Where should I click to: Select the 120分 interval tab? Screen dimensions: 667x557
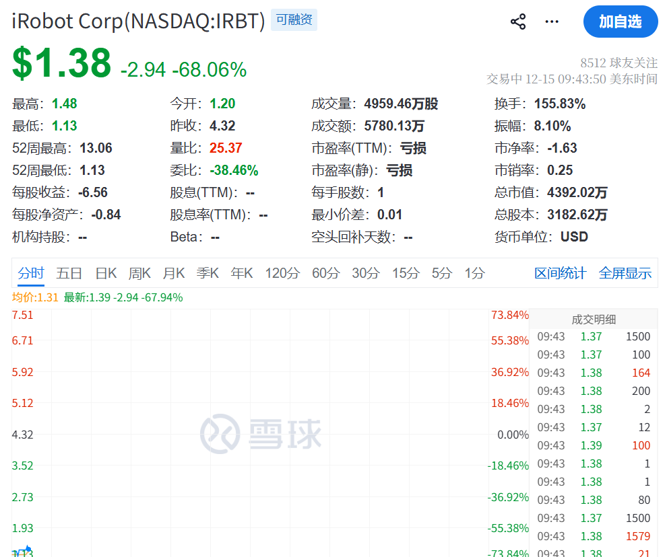282,273
